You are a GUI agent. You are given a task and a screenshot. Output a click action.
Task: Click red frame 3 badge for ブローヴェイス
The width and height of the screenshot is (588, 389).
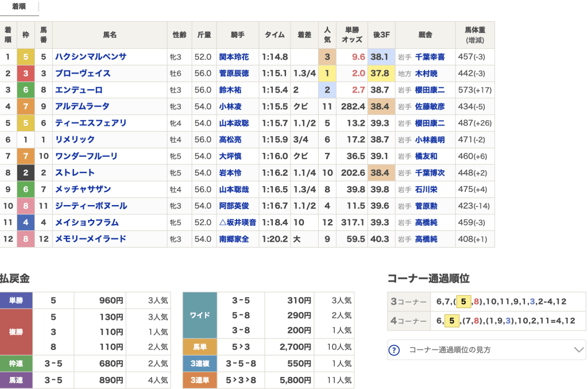25,73
